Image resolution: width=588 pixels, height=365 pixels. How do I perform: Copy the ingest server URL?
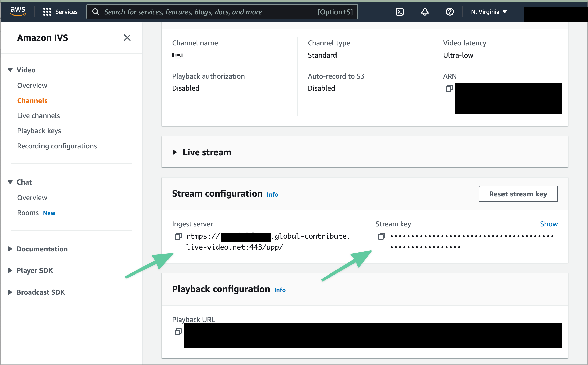click(x=178, y=236)
